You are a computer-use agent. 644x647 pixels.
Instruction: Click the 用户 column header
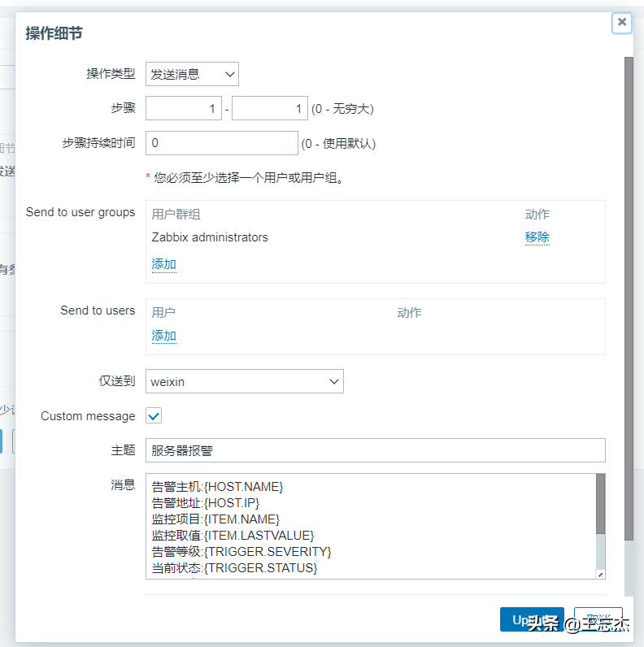coord(163,312)
